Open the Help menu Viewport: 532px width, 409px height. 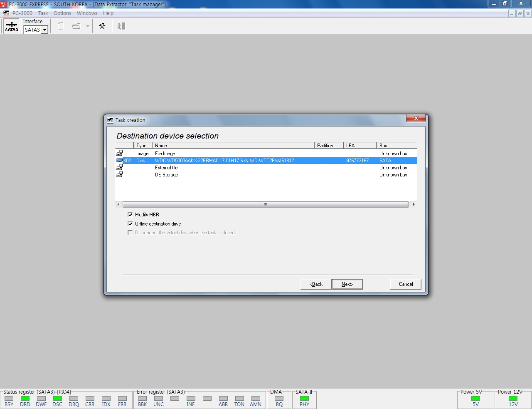[x=108, y=13]
